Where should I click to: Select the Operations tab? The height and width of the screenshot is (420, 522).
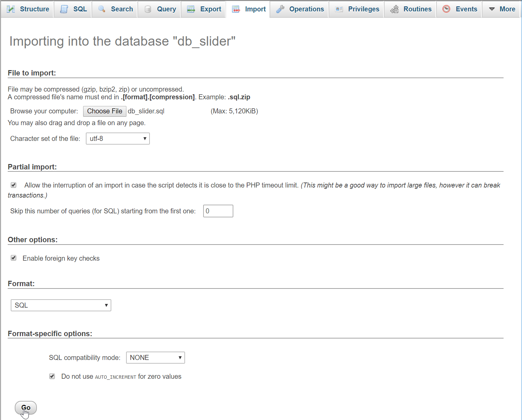[x=299, y=9]
